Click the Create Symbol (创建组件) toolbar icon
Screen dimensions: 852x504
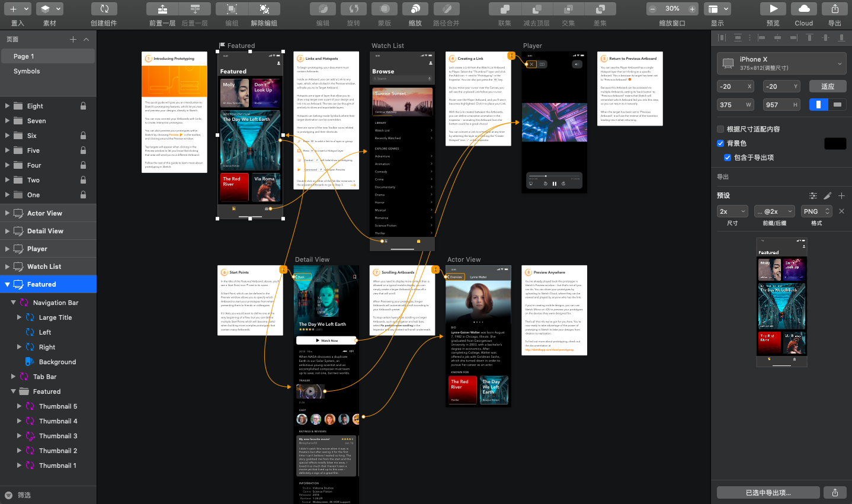coord(104,9)
